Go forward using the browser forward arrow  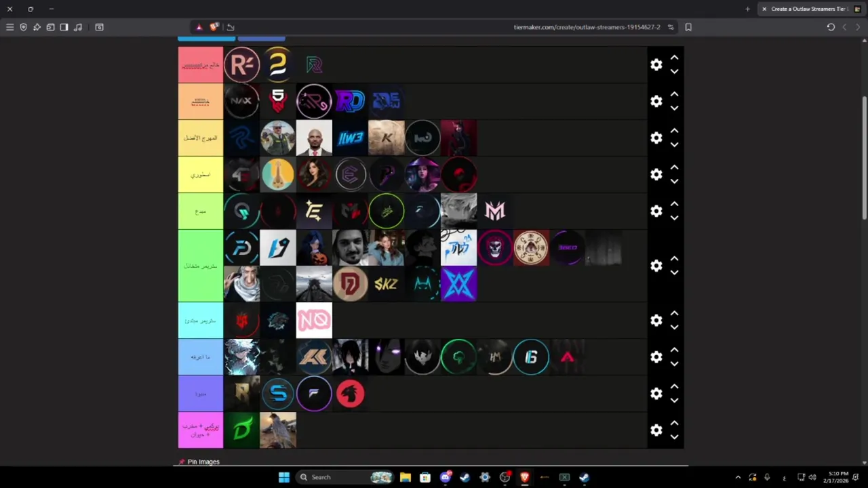(858, 27)
